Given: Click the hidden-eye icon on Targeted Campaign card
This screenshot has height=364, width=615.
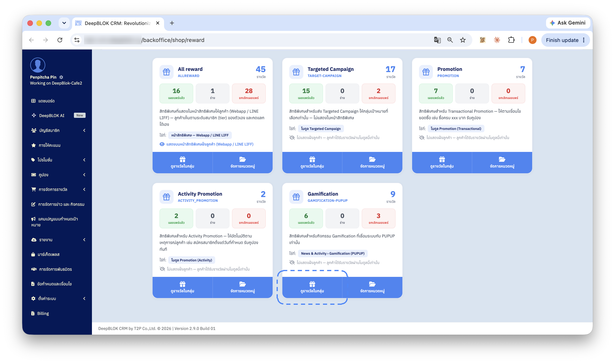Looking at the screenshot, I should [x=292, y=138].
